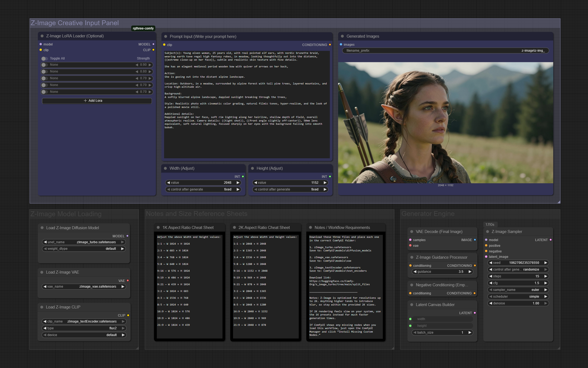Click the 1K Aspect Ratio Cheat Sheet title
This screenshot has width=588, height=368.
(188, 228)
